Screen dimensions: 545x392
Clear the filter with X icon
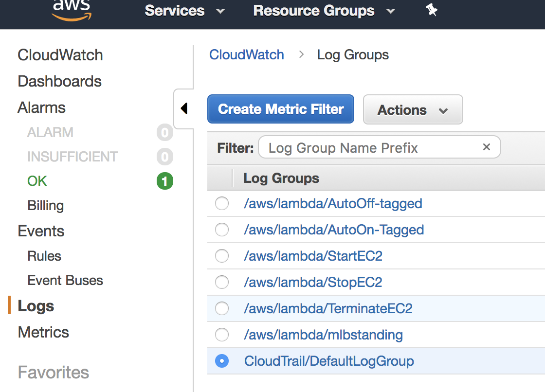(486, 147)
